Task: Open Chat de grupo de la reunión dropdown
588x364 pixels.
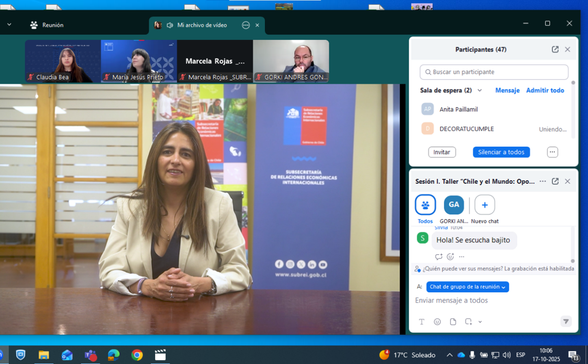Action: 467,287
